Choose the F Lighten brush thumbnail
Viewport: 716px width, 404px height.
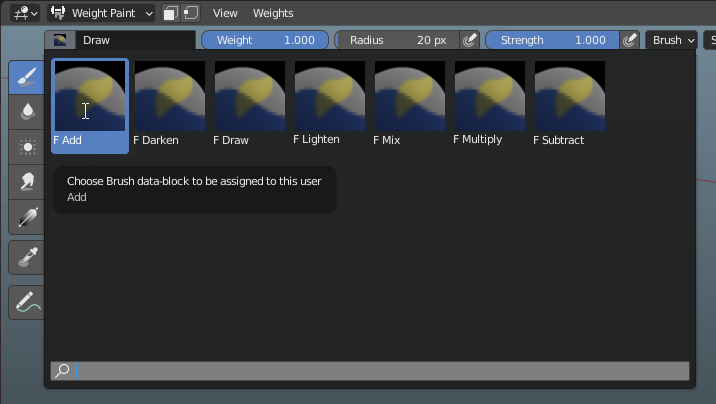[330, 106]
